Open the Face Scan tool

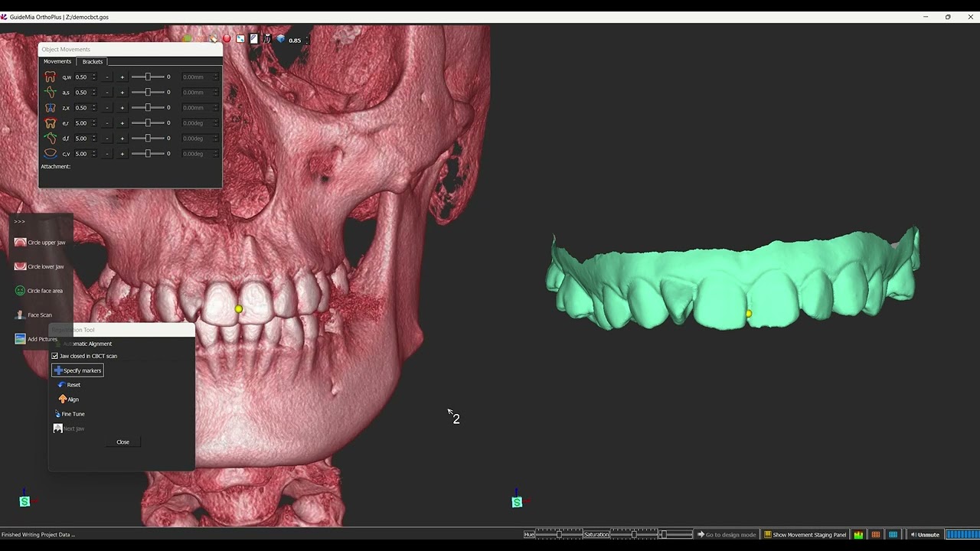coord(34,315)
